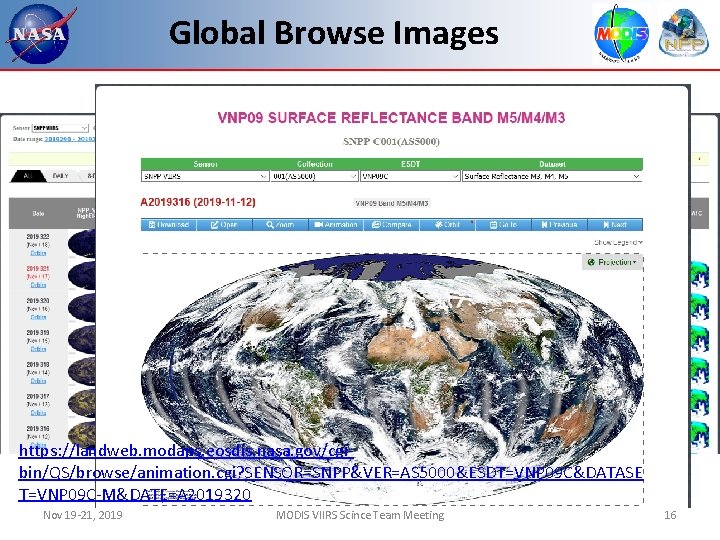
Task: Open browse thumbnail for date 2019321
Action: [x=82, y=276]
